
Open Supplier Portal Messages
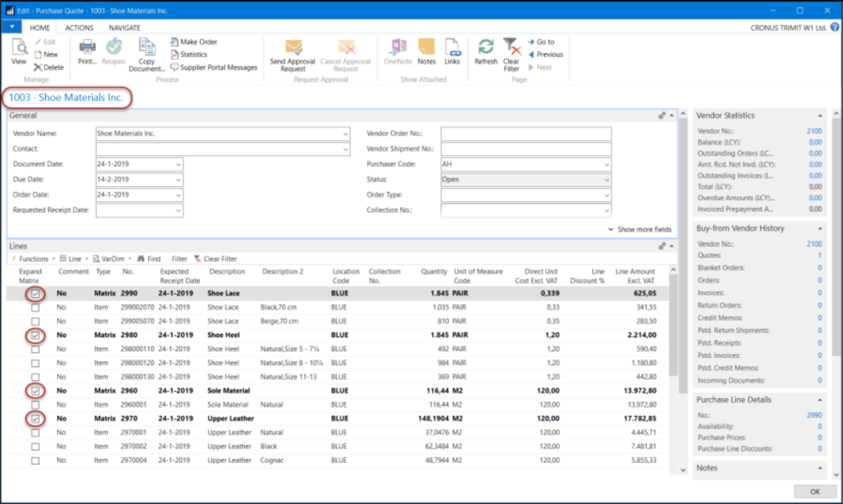coord(214,68)
